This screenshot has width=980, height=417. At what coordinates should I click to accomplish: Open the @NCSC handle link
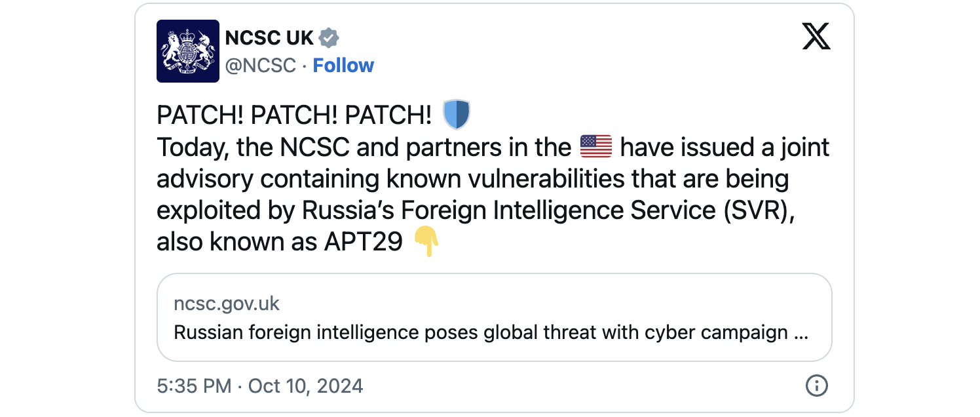261,66
